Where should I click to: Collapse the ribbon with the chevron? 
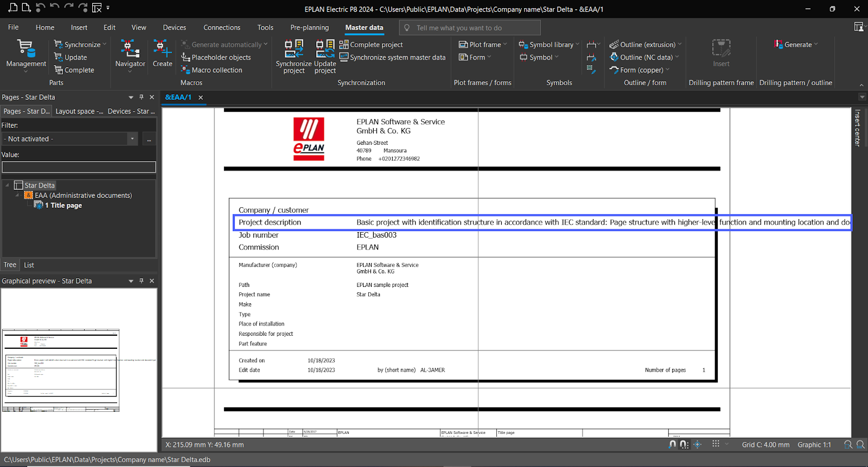[x=861, y=85]
